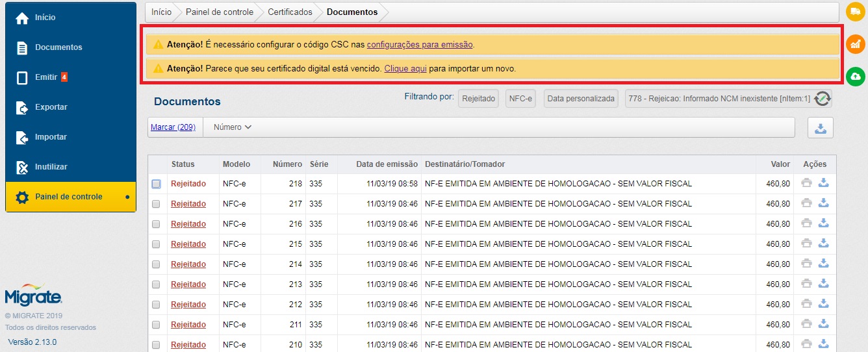
Task: Tick the checkbox for document 212
Action: point(156,305)
